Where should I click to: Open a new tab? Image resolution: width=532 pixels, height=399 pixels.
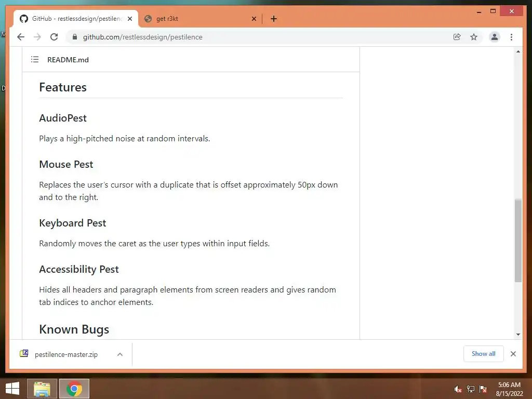274,19
